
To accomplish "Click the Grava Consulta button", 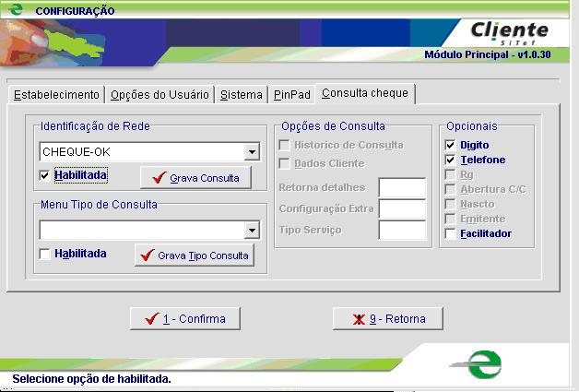I will [x=195, y=178].
